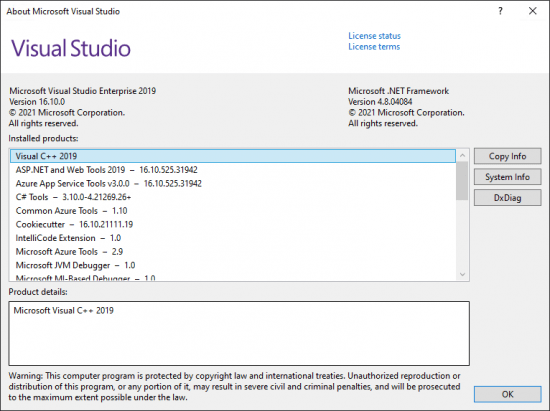Select Common Azure Tools row
550x411 pixels.
pyautogui.click(x=233, y=211)
